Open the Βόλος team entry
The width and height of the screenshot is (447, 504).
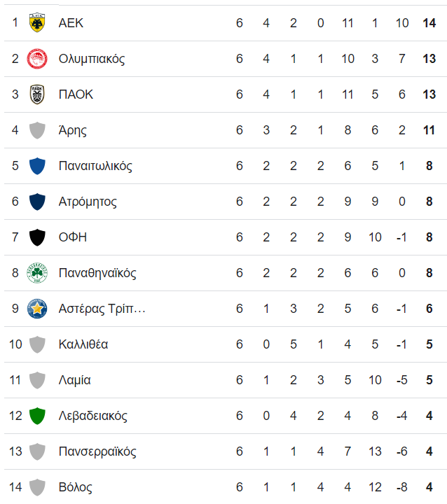[x=75, y=487]
